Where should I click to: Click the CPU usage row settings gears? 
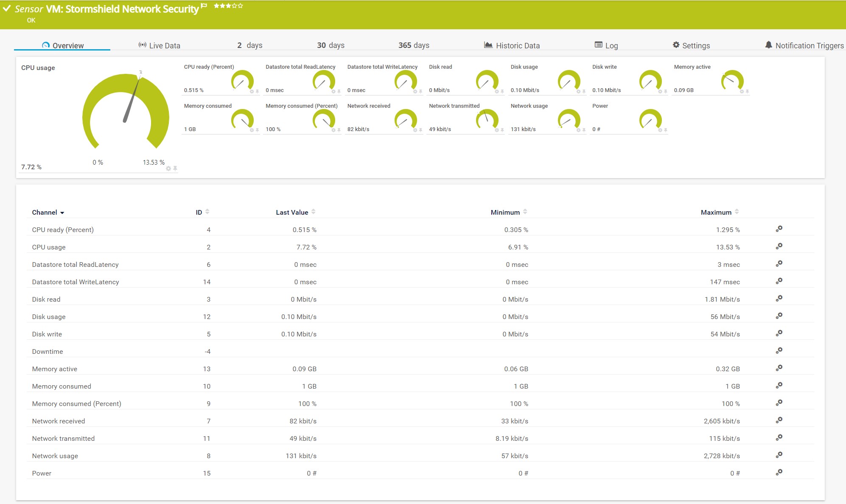click(x=779, y=246)
